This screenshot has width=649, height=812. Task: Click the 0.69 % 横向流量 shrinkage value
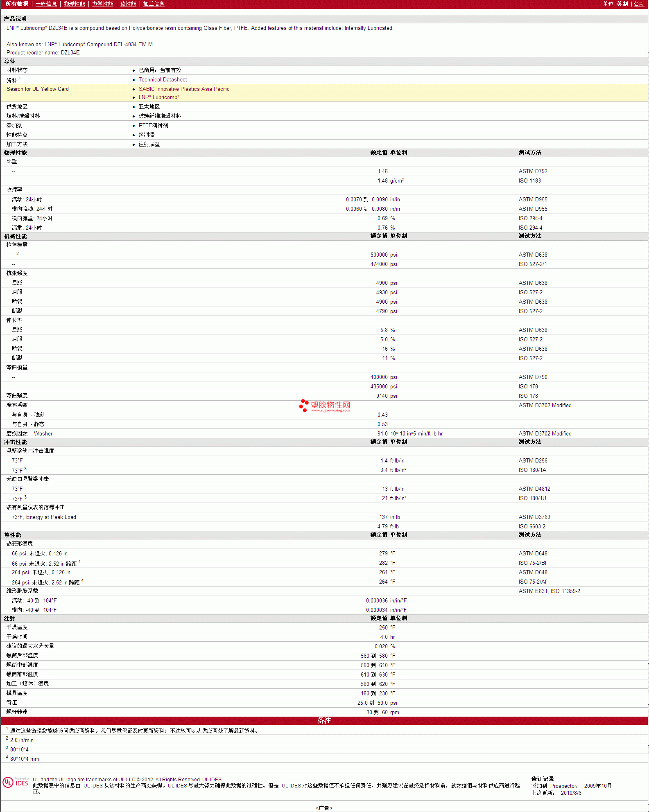386,219
